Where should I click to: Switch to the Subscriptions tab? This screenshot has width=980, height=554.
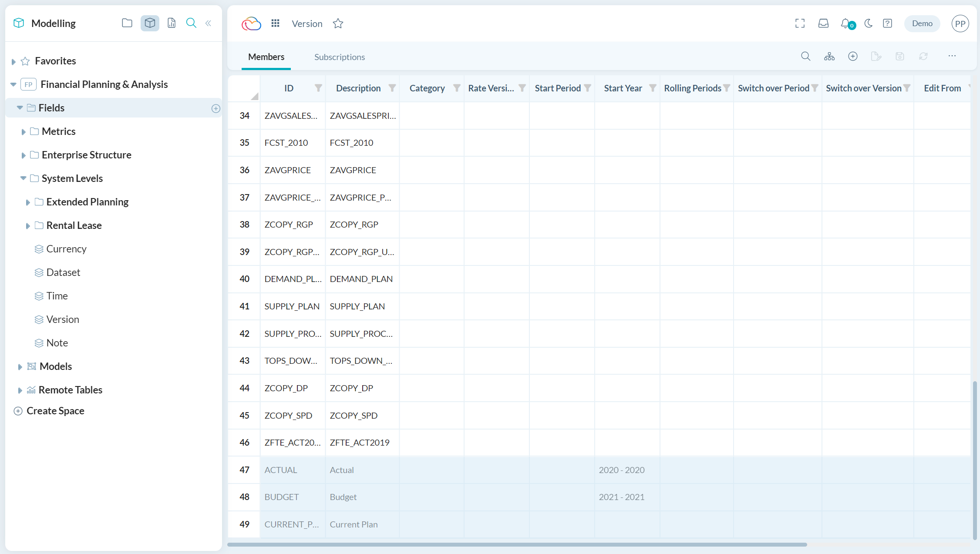coord(339,57)
